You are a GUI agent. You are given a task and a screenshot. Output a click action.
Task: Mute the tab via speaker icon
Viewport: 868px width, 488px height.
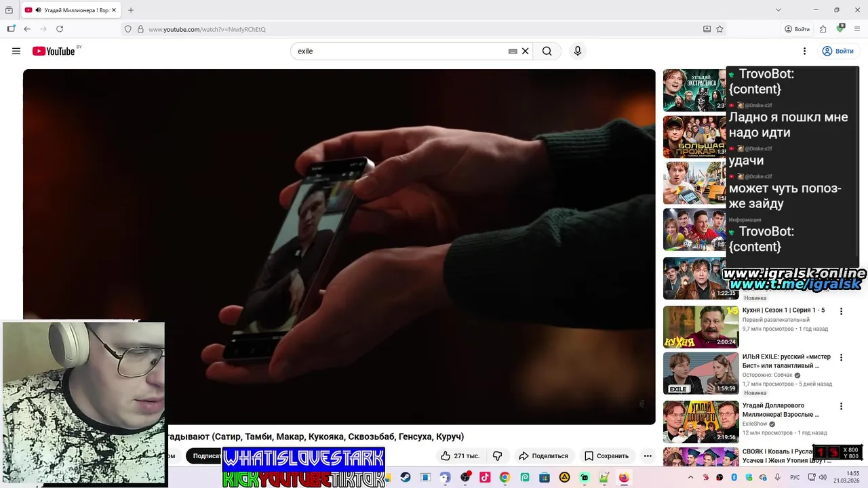38,10
